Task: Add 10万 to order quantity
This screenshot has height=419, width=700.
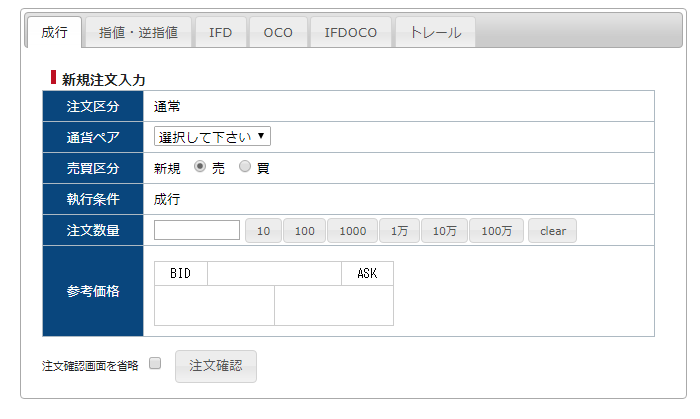Action: [x=445, y=231]
